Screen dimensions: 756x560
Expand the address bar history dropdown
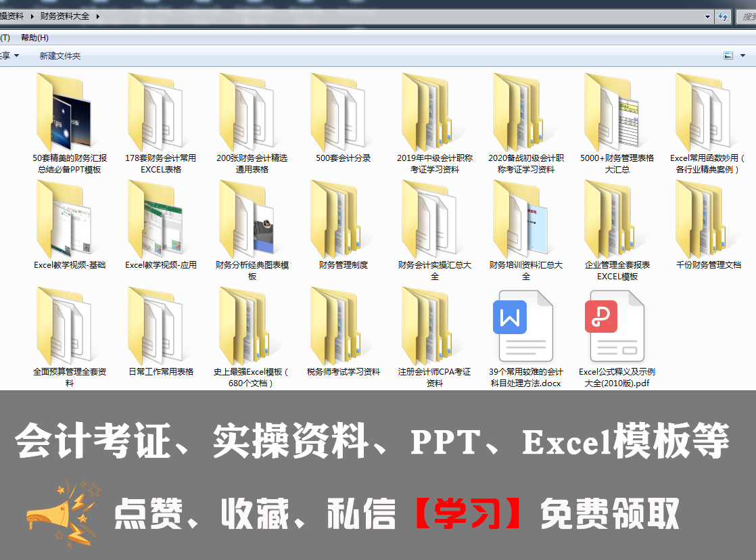click(706, 16)
